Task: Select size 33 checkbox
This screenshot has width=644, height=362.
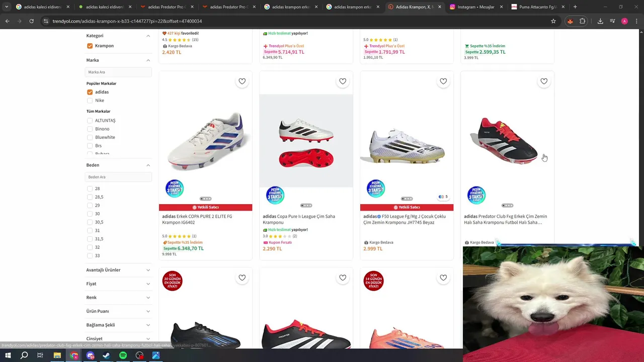Action: click(90, 255)
